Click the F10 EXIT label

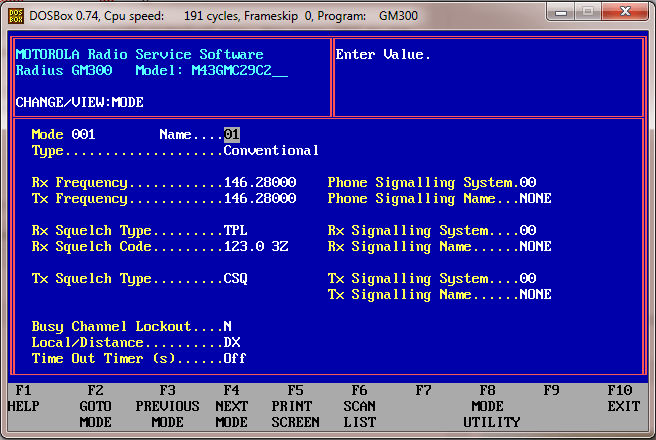[623, 399]
